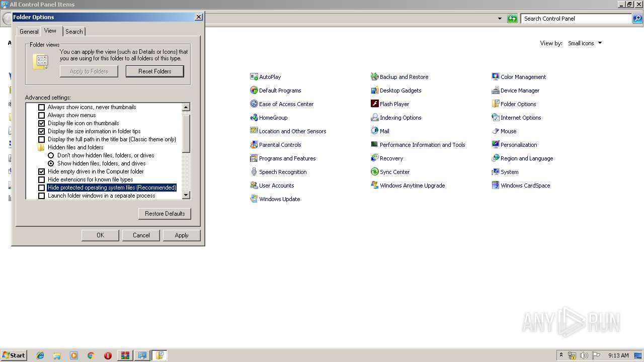
Task: Refresh the Control Panel address bar
Action: (512, 19)
